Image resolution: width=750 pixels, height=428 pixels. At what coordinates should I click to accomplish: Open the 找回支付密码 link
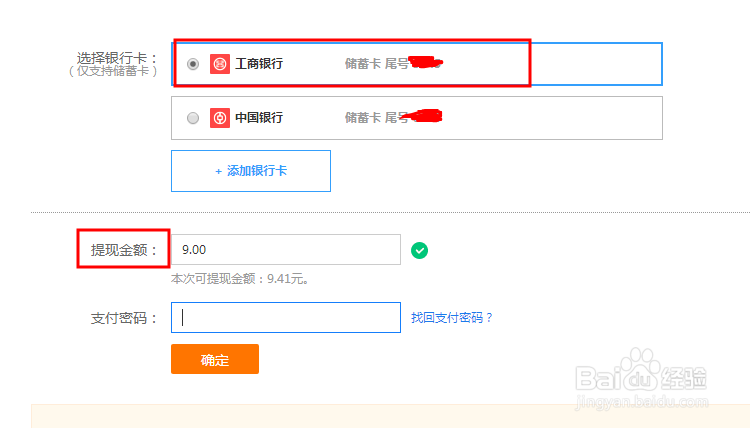click(x=452, y=318)
